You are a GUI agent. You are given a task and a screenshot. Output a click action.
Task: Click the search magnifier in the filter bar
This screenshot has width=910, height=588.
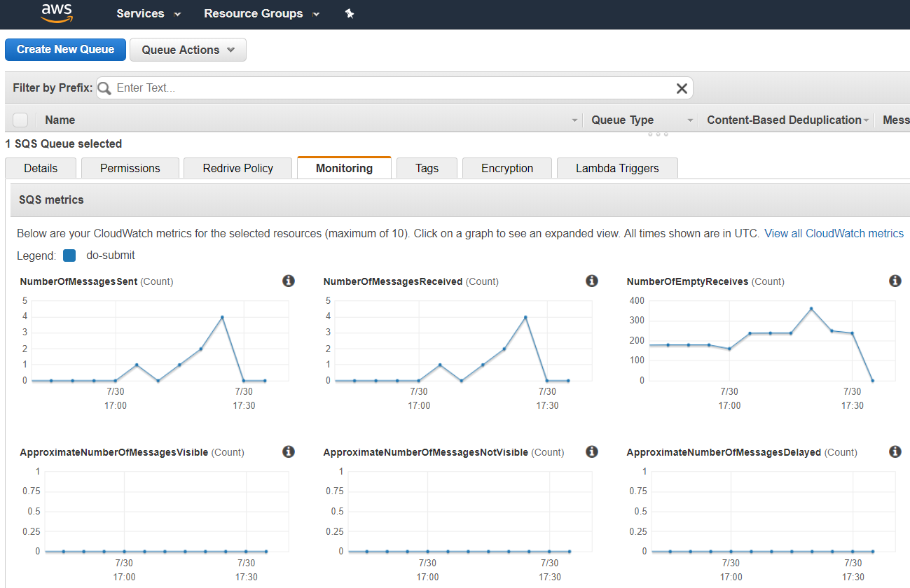coord(102,88)
